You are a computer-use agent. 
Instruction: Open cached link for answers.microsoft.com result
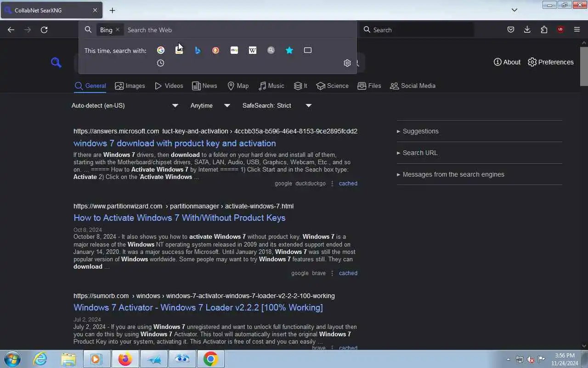pyautogui.click(x=348, y=184)
